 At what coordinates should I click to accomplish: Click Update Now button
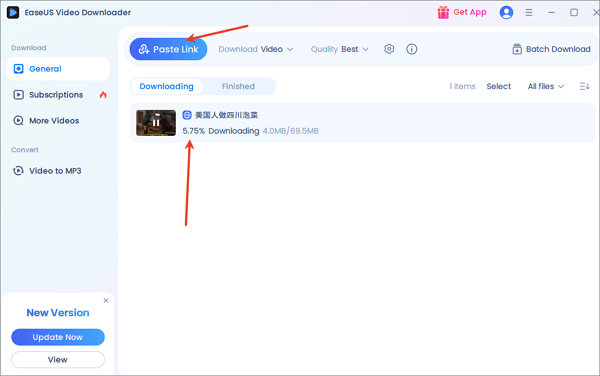58,337
